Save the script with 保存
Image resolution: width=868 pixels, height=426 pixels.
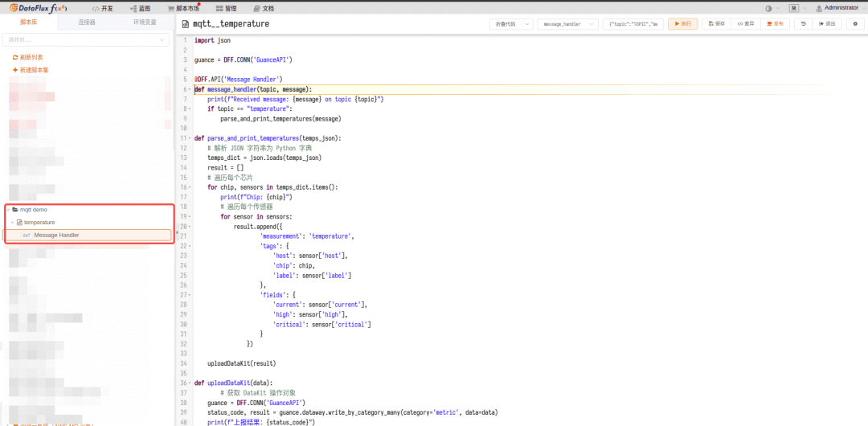716,24
